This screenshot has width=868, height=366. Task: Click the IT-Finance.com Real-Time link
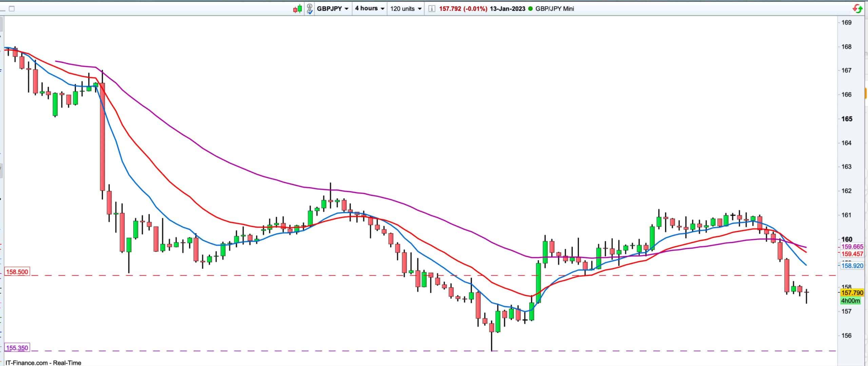(43, 363)
